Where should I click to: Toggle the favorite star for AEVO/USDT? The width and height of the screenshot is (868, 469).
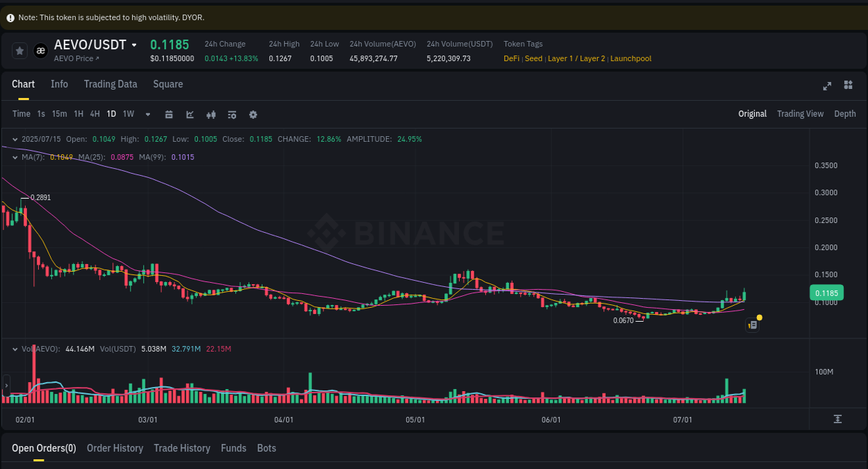click(x=19, y=50)
